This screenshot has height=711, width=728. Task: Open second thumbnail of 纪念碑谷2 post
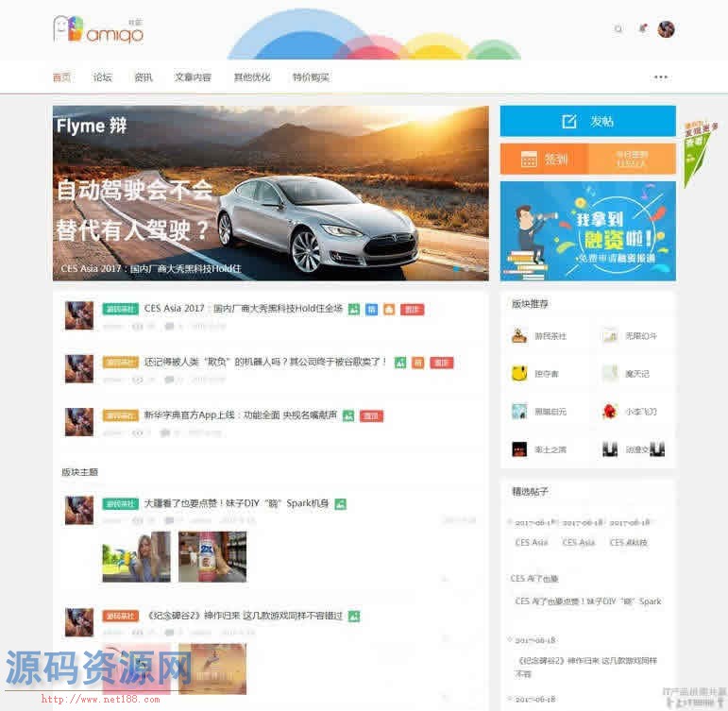pos(212,669)
